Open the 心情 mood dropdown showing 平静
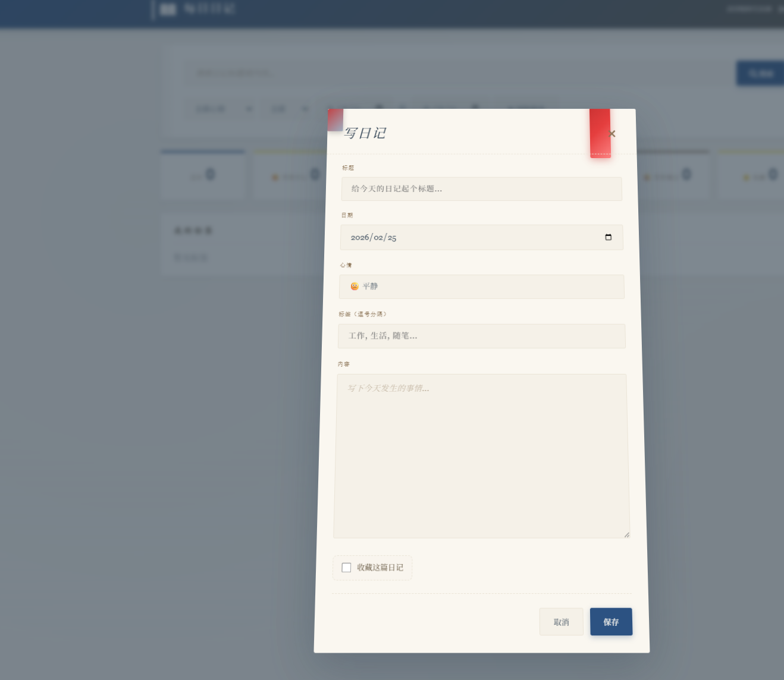Viewport: 784px width, 680px height. 481,287
